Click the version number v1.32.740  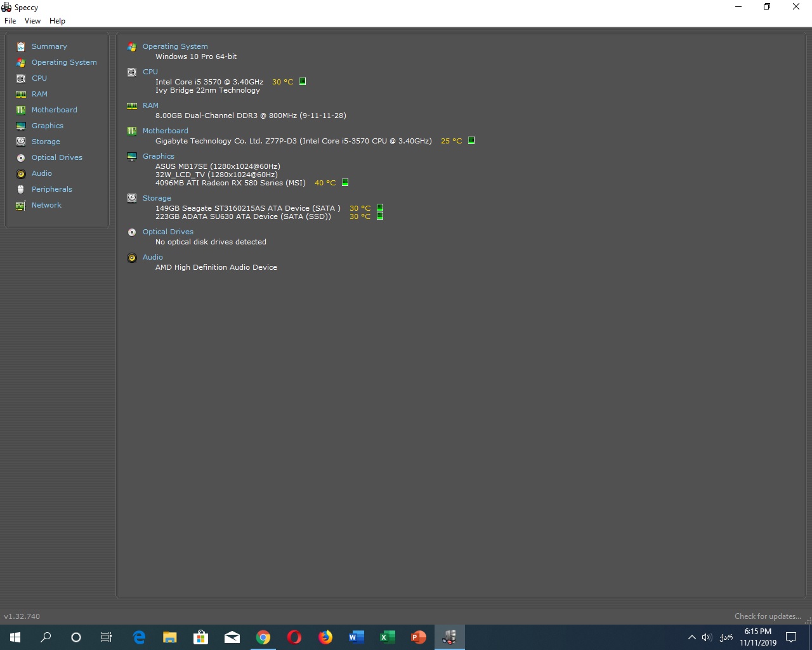[22, 616]
